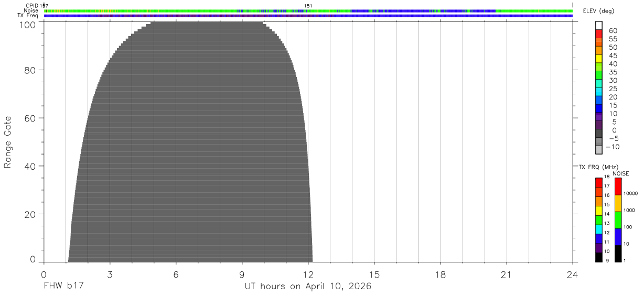Click the x-axis tick label '24'
The image size is (644, 297).
572,275
